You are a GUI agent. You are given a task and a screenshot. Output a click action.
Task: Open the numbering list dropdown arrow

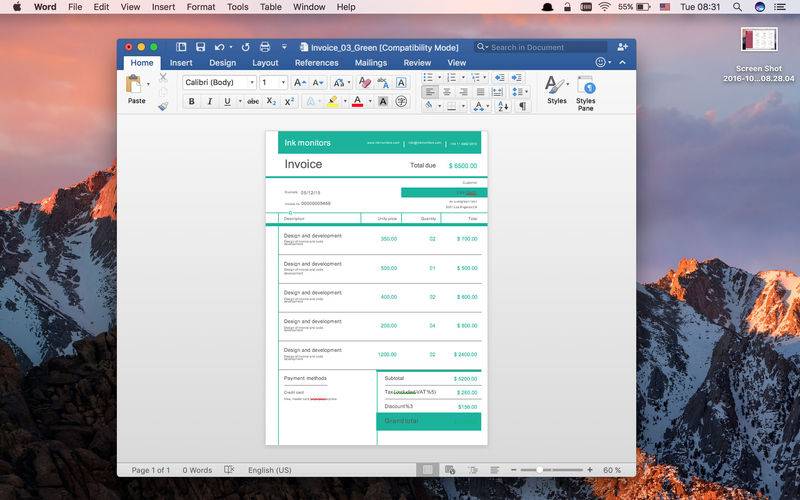pyautogui.click(x=463, y=78)
